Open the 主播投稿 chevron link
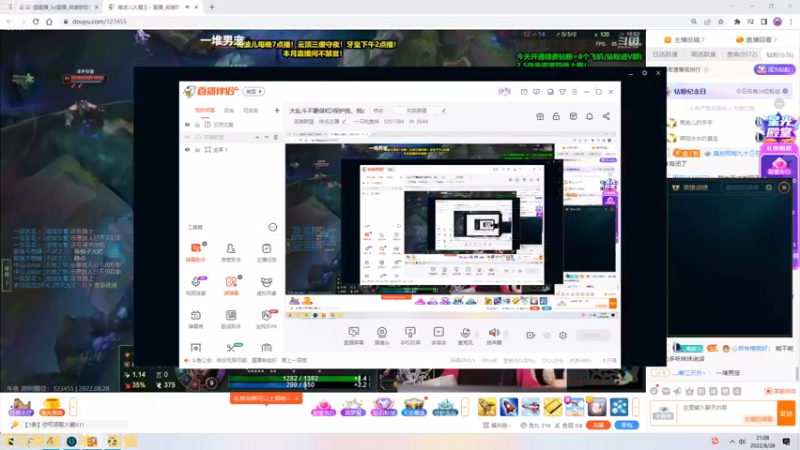Image resolution: width=800 pixels, height=450 pixels. (685, 39)
